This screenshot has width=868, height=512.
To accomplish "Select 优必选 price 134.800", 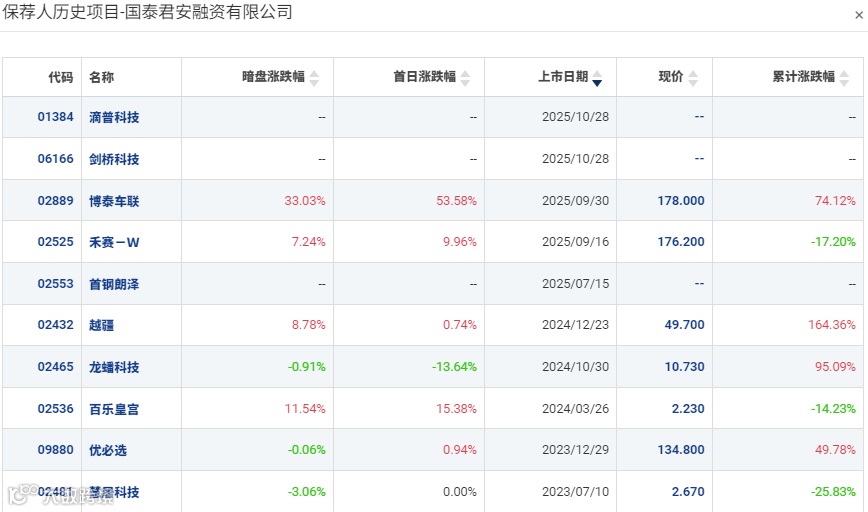I will 681,450.
